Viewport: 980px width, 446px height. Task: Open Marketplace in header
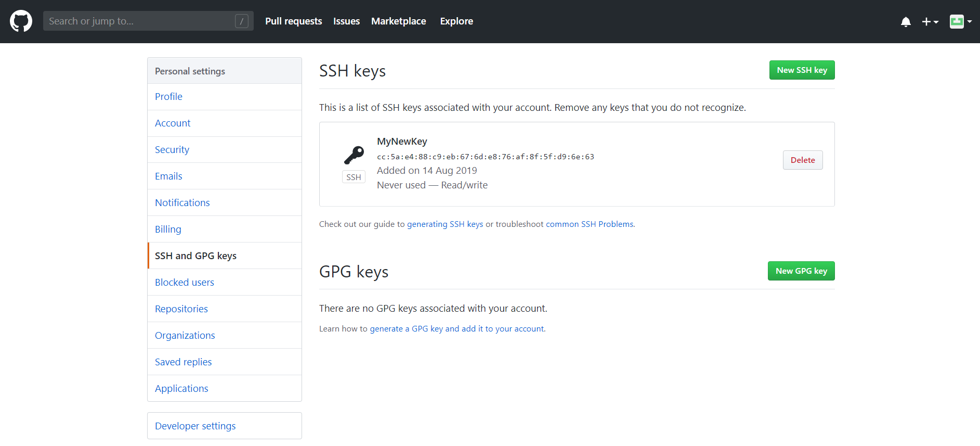coord(399,21)
